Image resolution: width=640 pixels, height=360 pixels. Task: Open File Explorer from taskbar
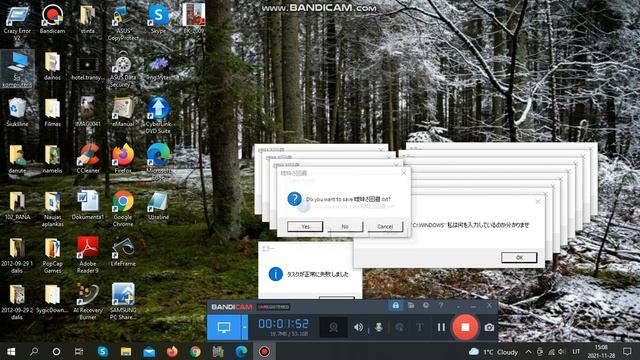[126, 351]
